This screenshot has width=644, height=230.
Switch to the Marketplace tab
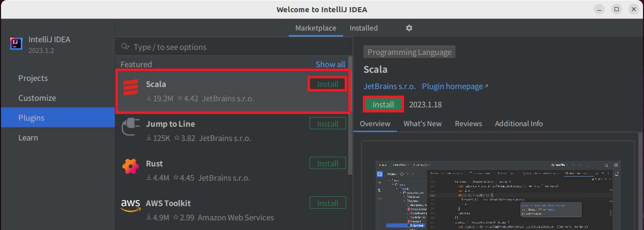(x=316, y=28)
